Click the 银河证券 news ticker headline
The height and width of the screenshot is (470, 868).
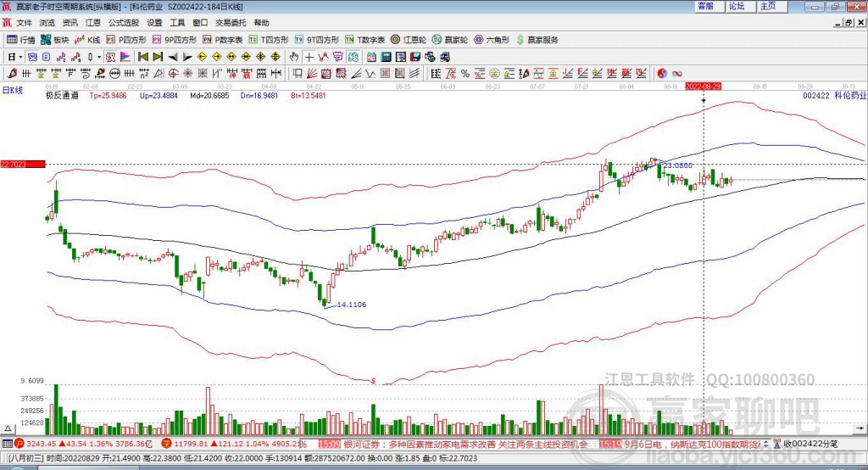click(x=465, y=444)
